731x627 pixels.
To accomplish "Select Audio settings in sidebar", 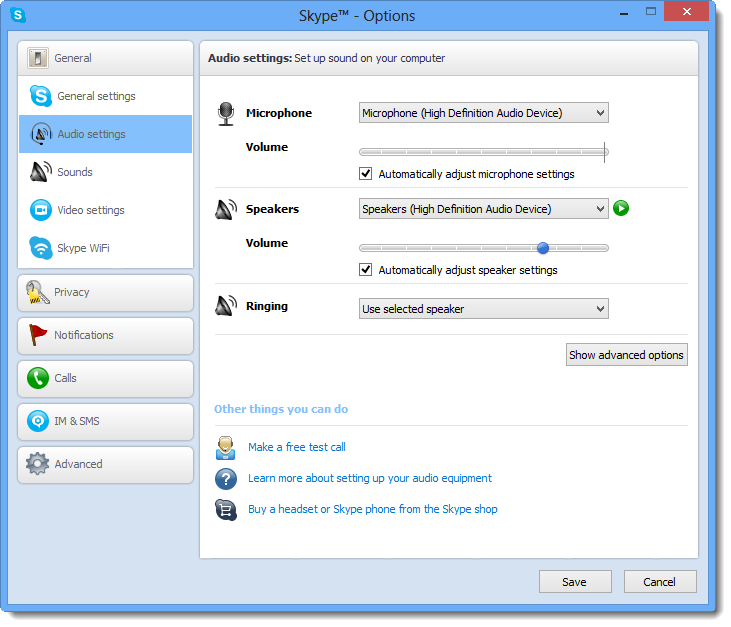I will [x=105, y=134].
